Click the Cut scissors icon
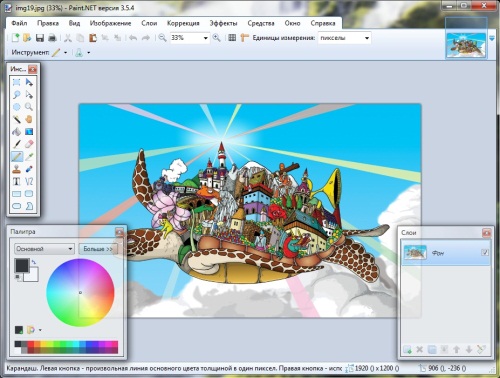 click(68, 38)
